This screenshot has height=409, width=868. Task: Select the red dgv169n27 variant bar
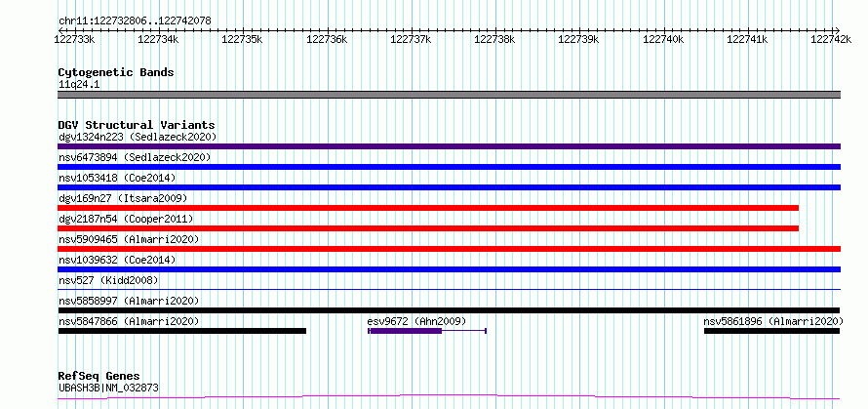coord(428,208)
